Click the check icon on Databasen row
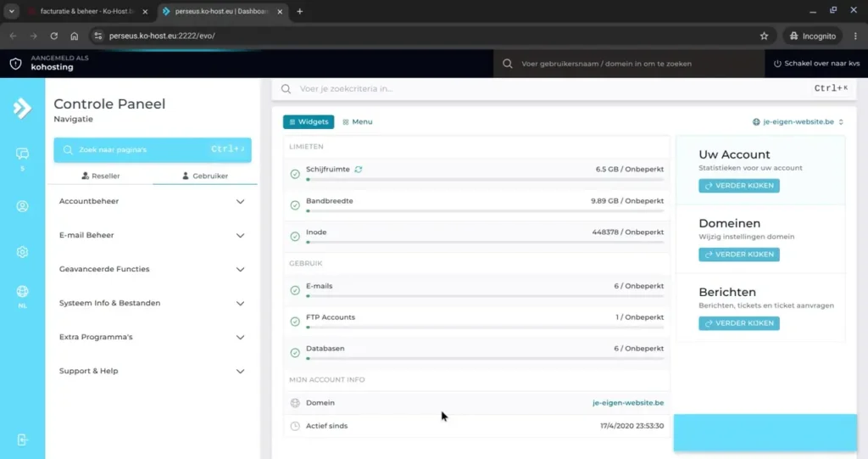The width and height of the screenshot is (868, 459). tap(295, 353)
